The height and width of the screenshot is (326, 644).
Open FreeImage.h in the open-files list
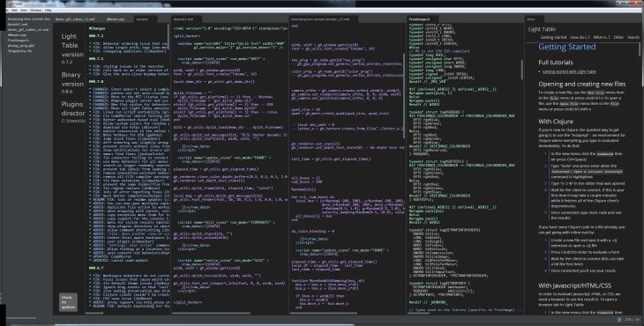(x=18, y=41)
